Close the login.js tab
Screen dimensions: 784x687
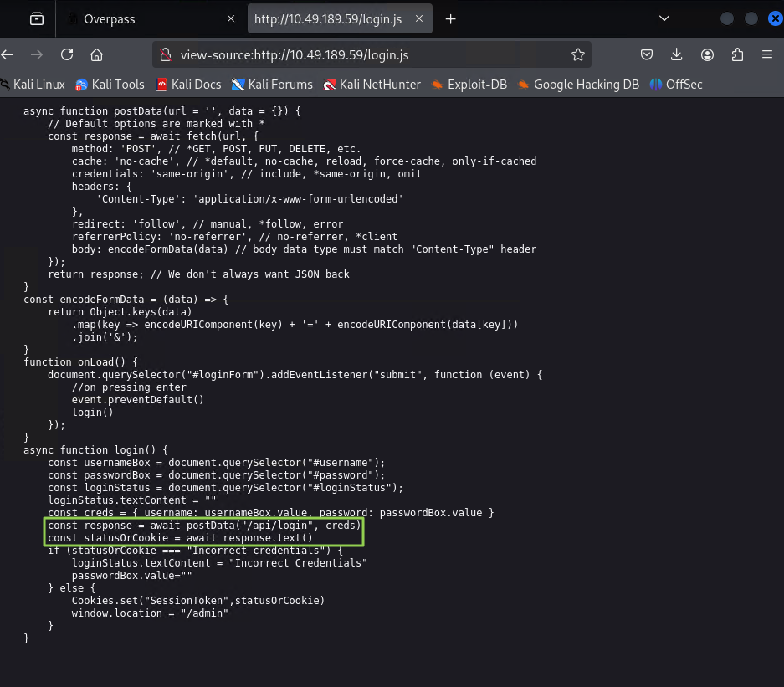pos(419,18)
